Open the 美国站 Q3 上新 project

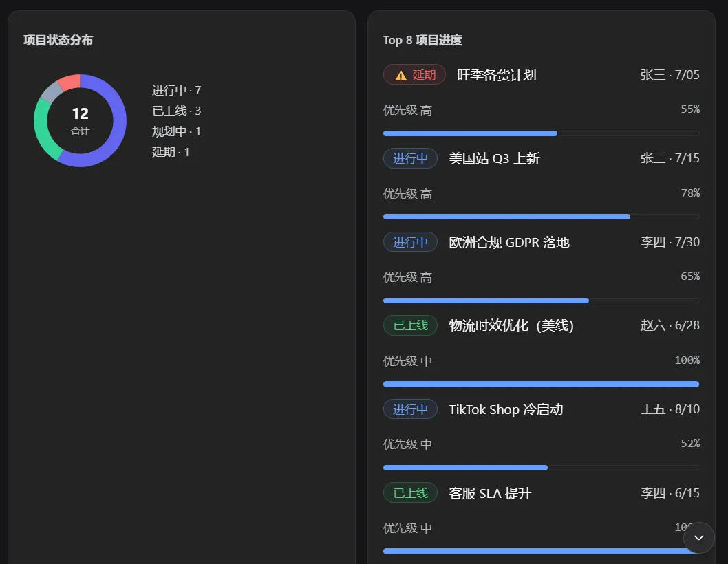click(494, 158)
